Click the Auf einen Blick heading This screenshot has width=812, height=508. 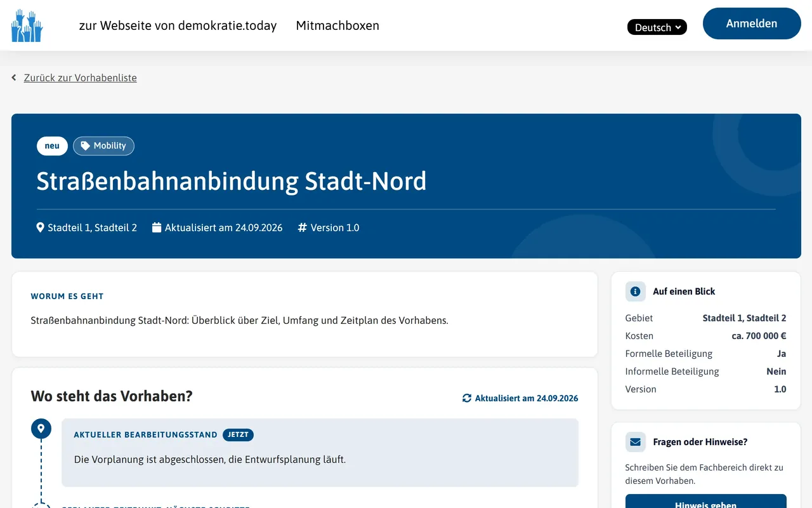[684, 291]
